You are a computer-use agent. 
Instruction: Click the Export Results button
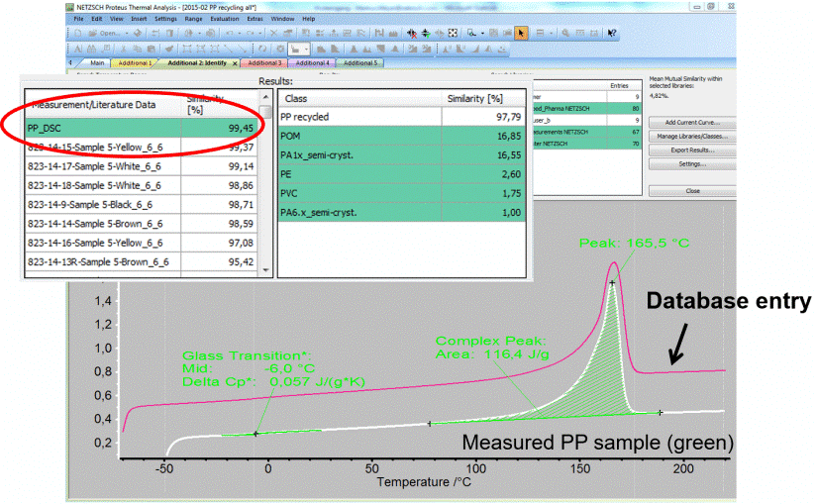click(692, 151)
